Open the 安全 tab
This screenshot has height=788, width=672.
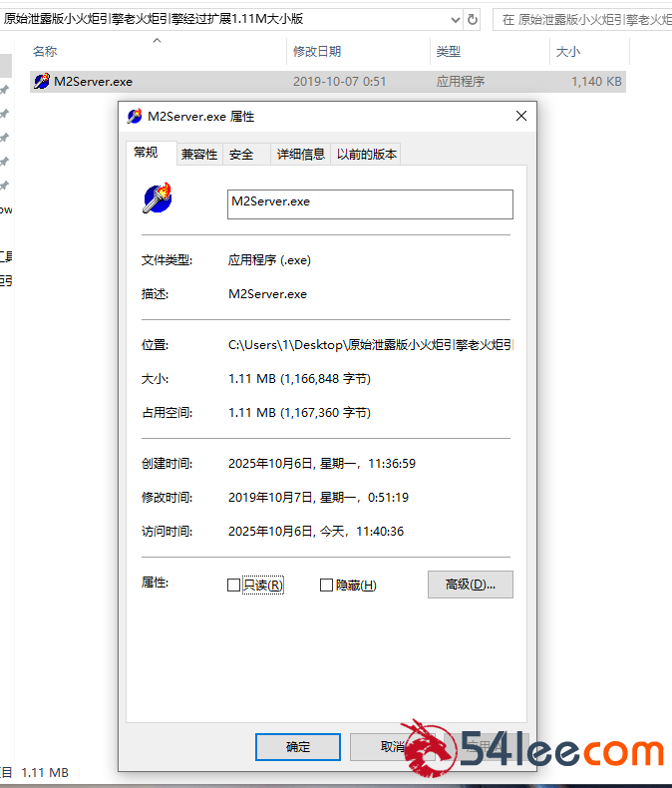click(241, 154)
